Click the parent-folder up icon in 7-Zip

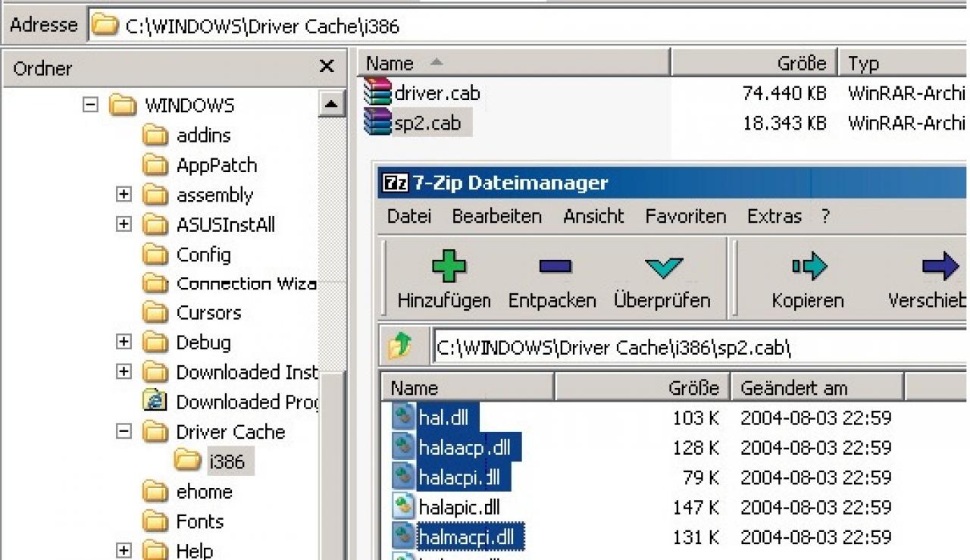[x=400, y=346]
